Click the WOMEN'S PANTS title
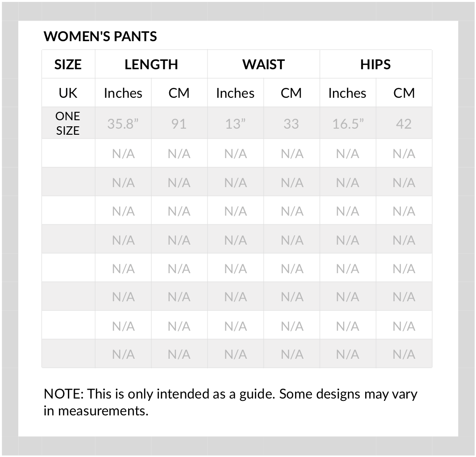 [x=100, y=36]
